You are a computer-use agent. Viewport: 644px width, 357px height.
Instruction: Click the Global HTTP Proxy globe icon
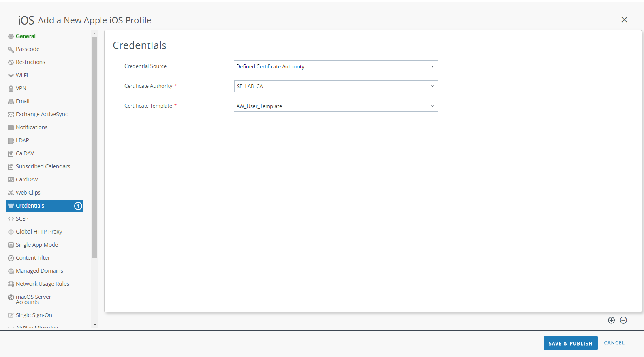click(11, 232)
